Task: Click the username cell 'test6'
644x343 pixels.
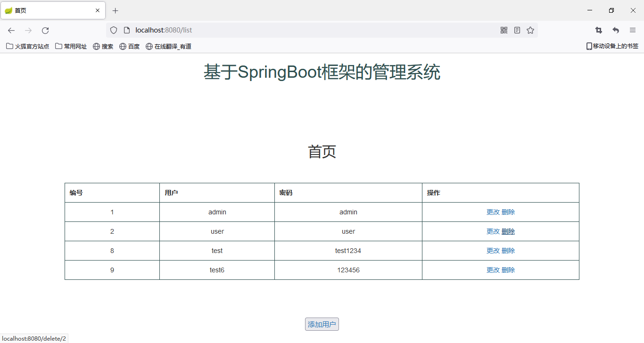Action: [217, 270]
